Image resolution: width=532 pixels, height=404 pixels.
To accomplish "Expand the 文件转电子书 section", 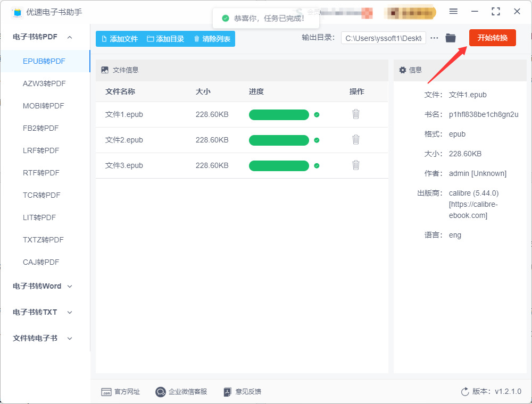I will (x=43, y=338).
